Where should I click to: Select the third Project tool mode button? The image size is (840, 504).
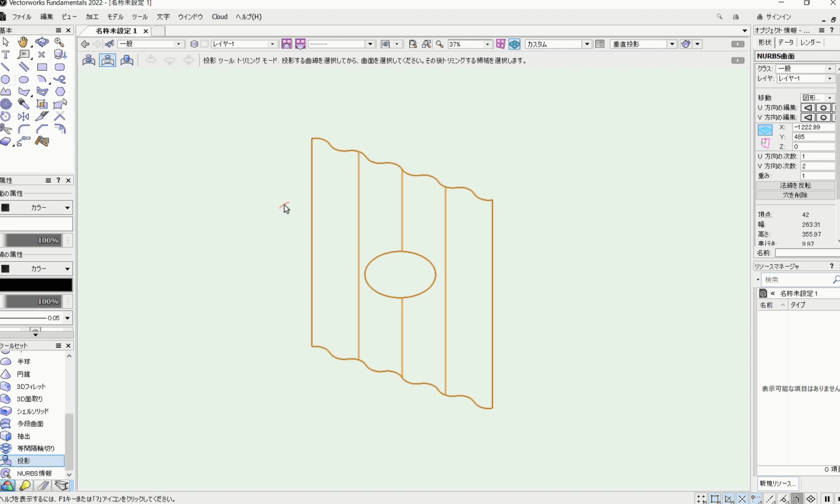pos(127,60)
